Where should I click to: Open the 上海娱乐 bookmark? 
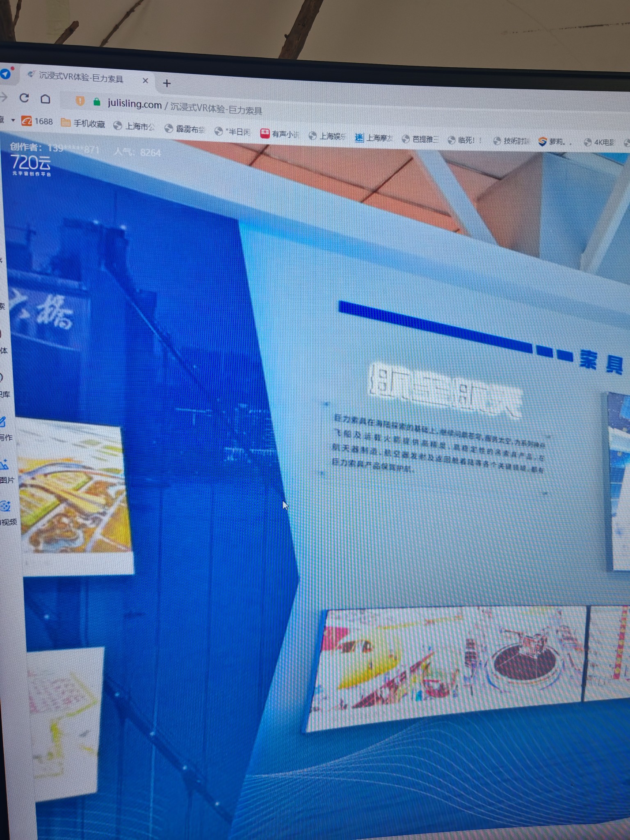point(327,136)
